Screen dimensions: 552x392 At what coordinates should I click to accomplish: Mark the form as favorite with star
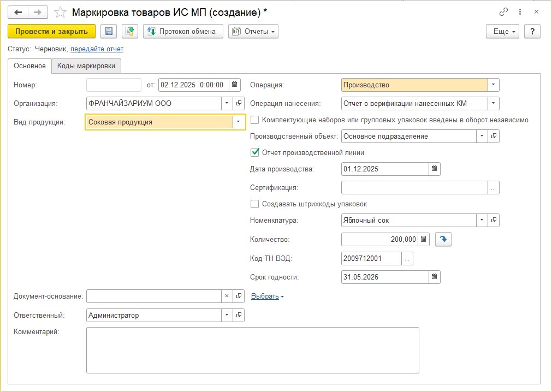[61, 12]
